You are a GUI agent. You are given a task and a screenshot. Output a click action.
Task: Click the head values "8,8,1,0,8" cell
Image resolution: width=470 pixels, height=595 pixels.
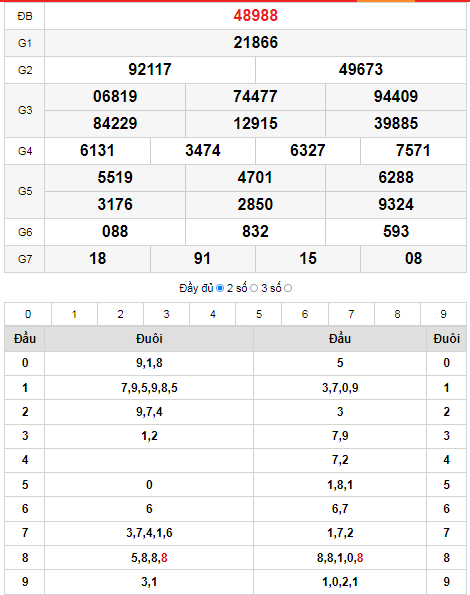tap(340, 558)
